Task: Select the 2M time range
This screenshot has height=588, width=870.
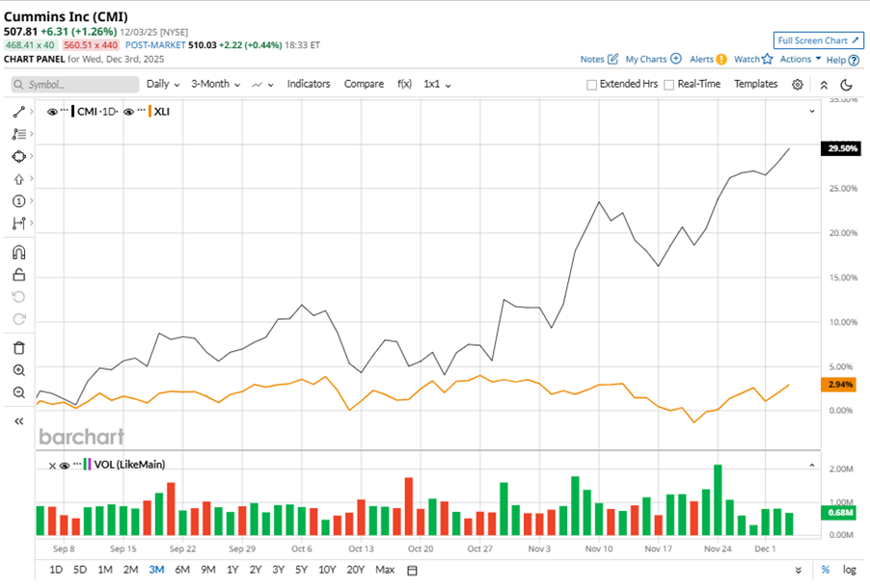Action: click(130, 570)
